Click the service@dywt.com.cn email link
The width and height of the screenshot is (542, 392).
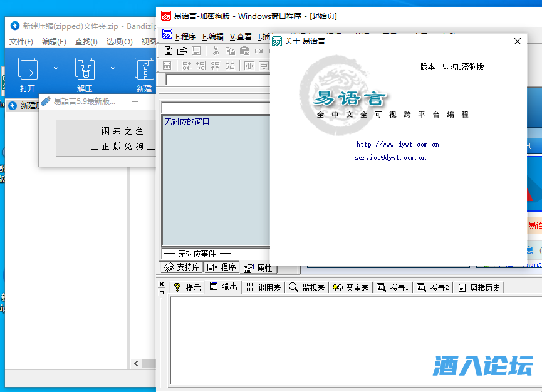390,158
